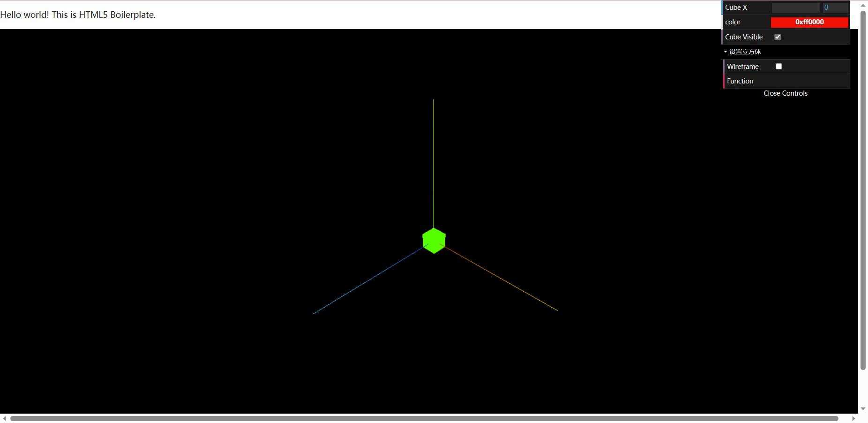868x423 pixels.
Task: Click the green vertical Y axis line
Action: (434, 163)
